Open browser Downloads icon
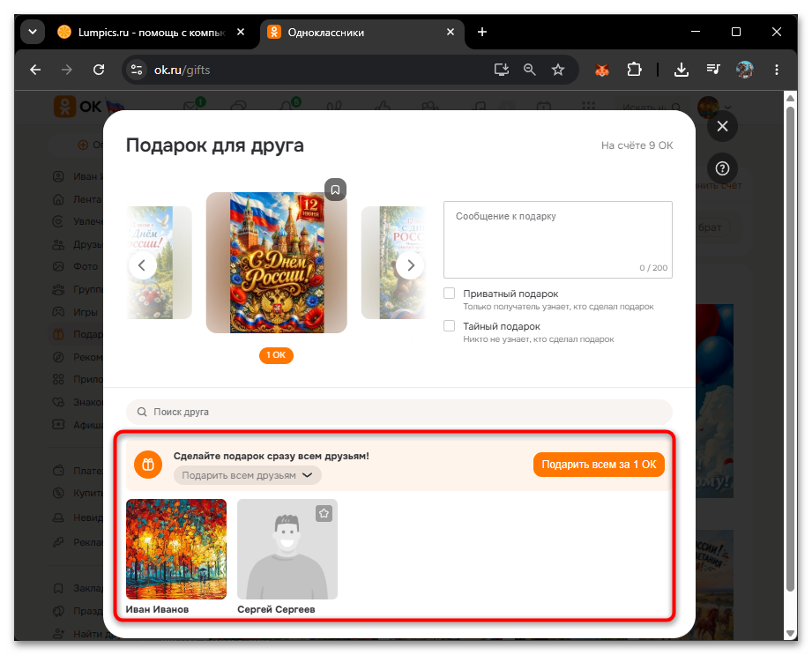812x655 pixels. (x=682, y=70)
